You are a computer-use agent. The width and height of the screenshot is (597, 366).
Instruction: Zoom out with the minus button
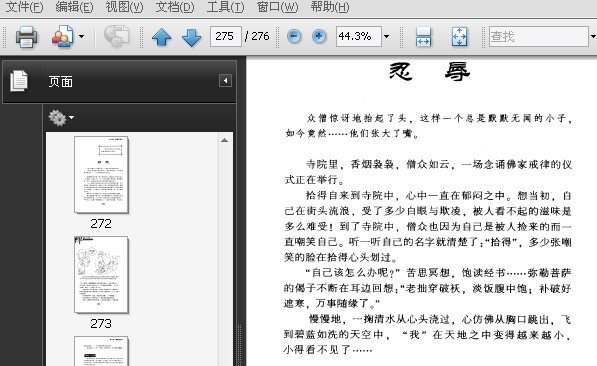click(x=294, y=36)
